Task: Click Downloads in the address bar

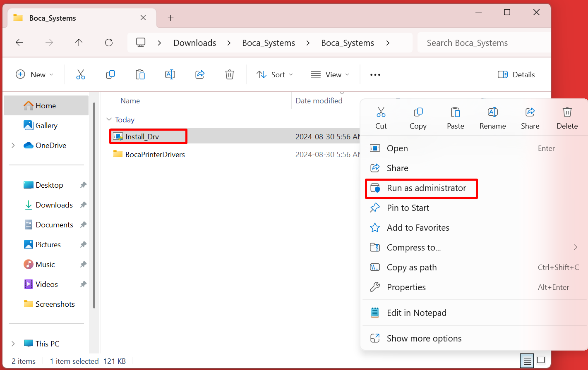Action: pyautogui.click(x=195, y=43)
